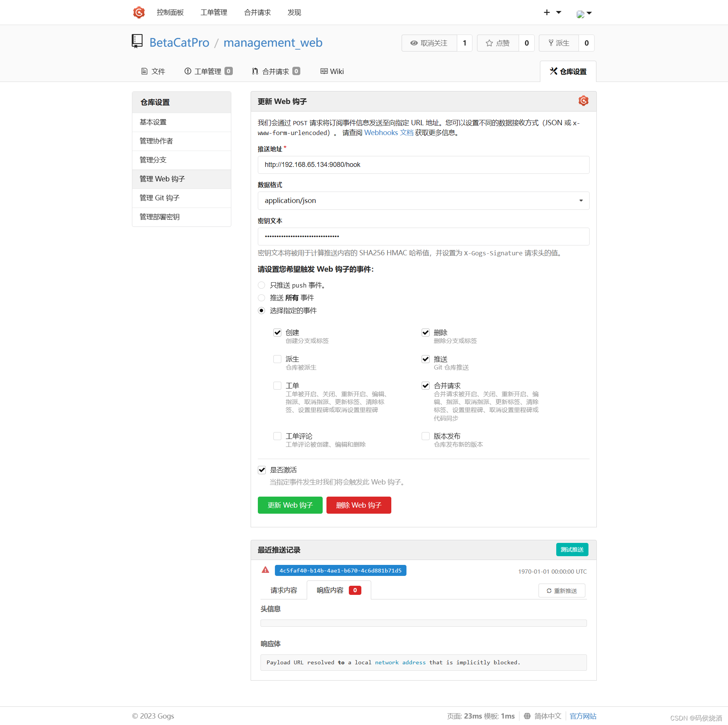The width and height of the screenshot is (728, 725).
Task: Select the 推送所有事件 radio button
Action: (261, 298)
